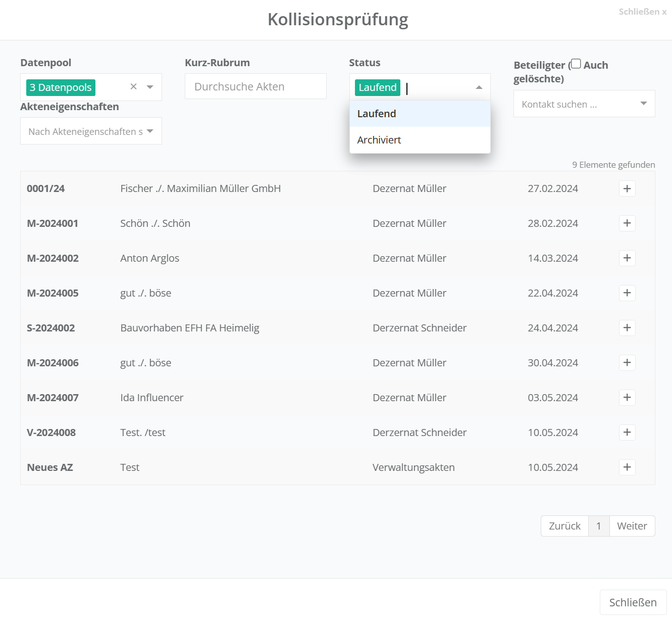Screen dimensions: 672x623
Task: Clear the 3 Datenpools selection with X
Action: pos(133,87)
